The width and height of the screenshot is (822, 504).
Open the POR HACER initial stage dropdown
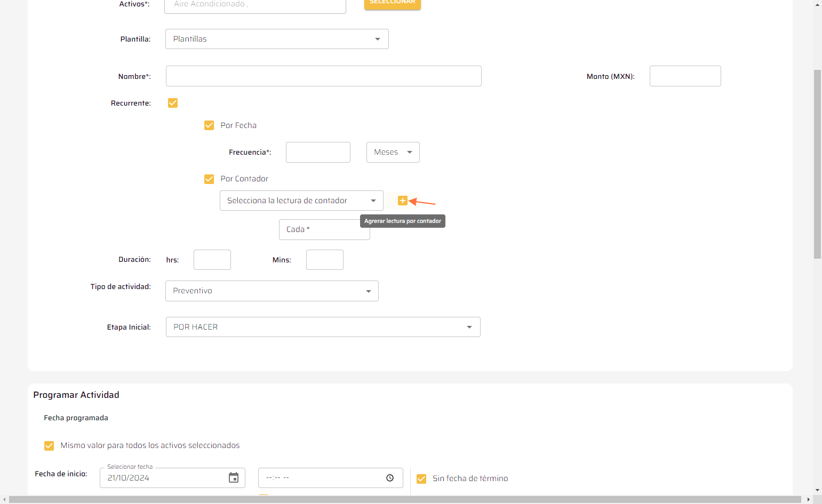pos(323,327)
